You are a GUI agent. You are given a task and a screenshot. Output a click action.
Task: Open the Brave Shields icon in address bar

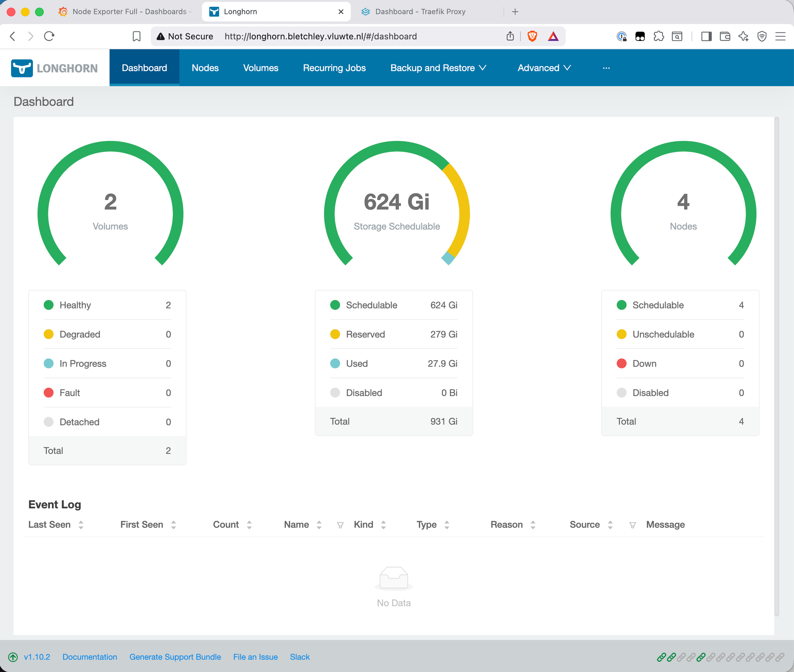532,36
